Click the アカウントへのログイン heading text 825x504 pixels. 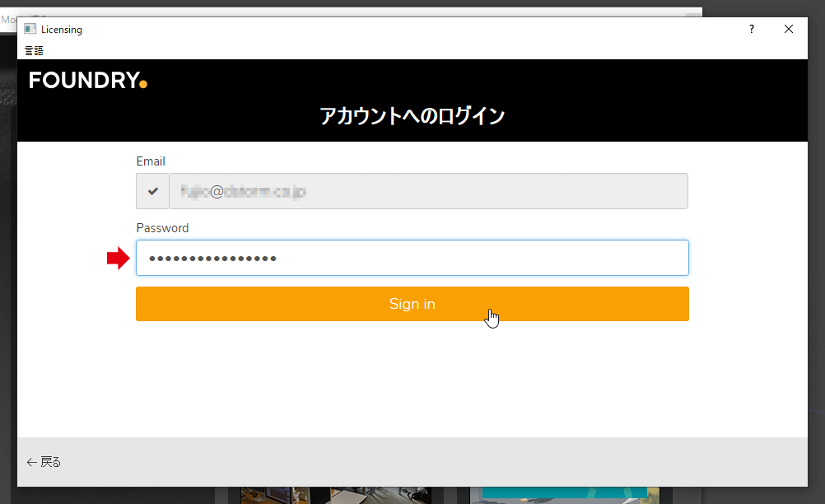click(412, 116)
